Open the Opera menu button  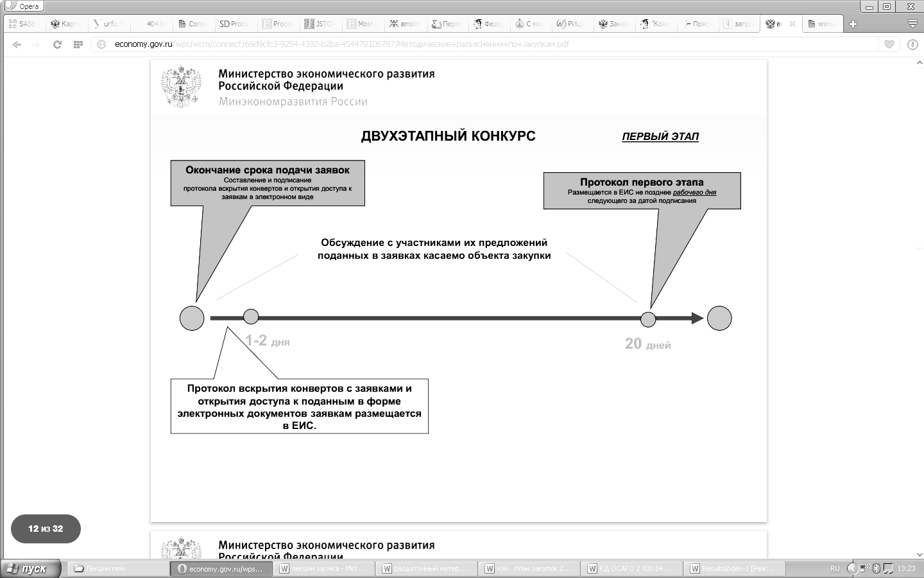point(23,6)
